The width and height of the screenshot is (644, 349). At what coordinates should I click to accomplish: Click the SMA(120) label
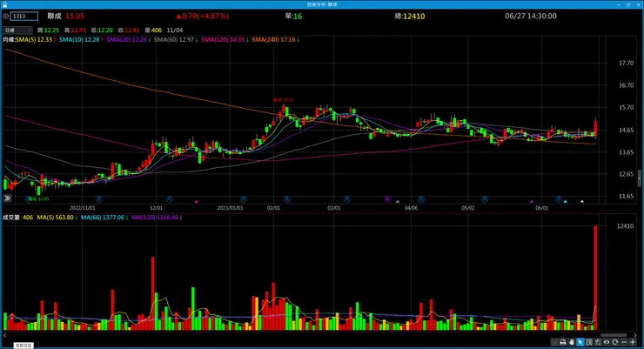223,40
